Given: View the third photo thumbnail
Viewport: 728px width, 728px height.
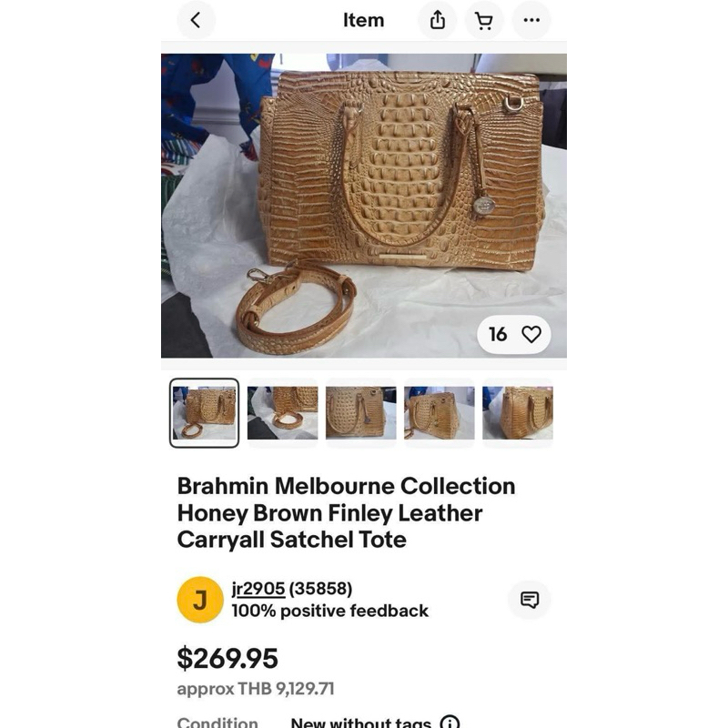Looking at the screenshot, I should 361,413.
